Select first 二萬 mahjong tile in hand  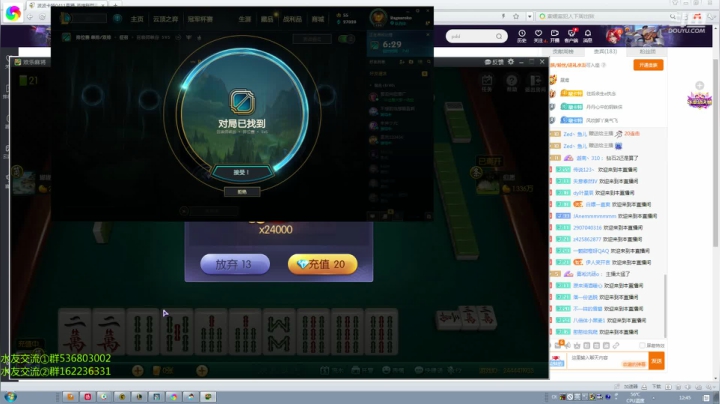click(x=75, y=331)
